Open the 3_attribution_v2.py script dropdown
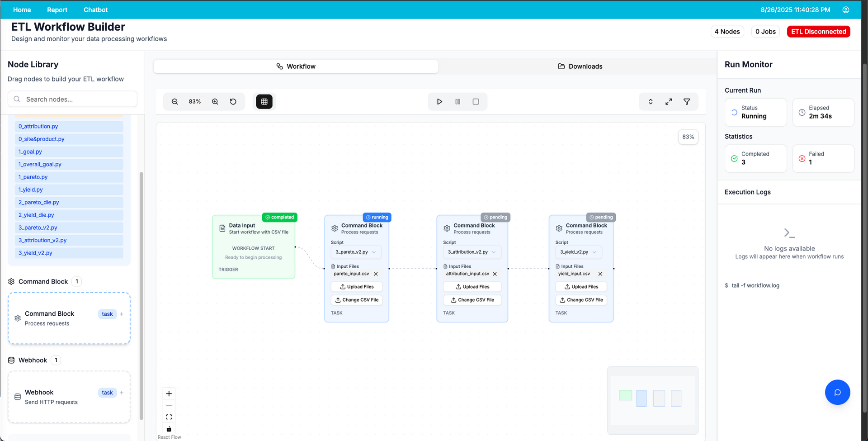 [x=472, y=252]
